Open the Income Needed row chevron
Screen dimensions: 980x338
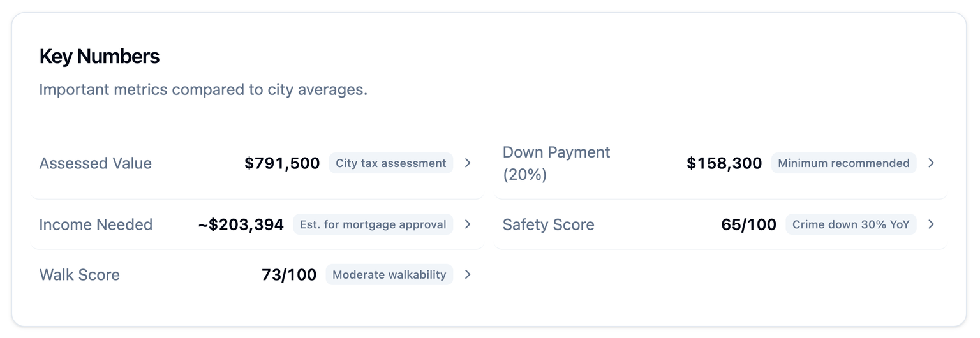pyautogui.click(x=468, y=224)
